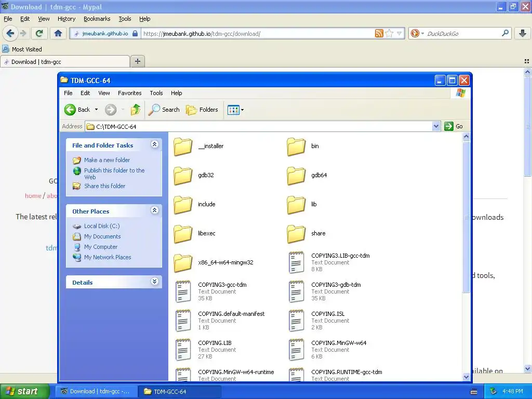
Task: Open the downloads arrow in Mypal toolbar
Action: [523, 33]
